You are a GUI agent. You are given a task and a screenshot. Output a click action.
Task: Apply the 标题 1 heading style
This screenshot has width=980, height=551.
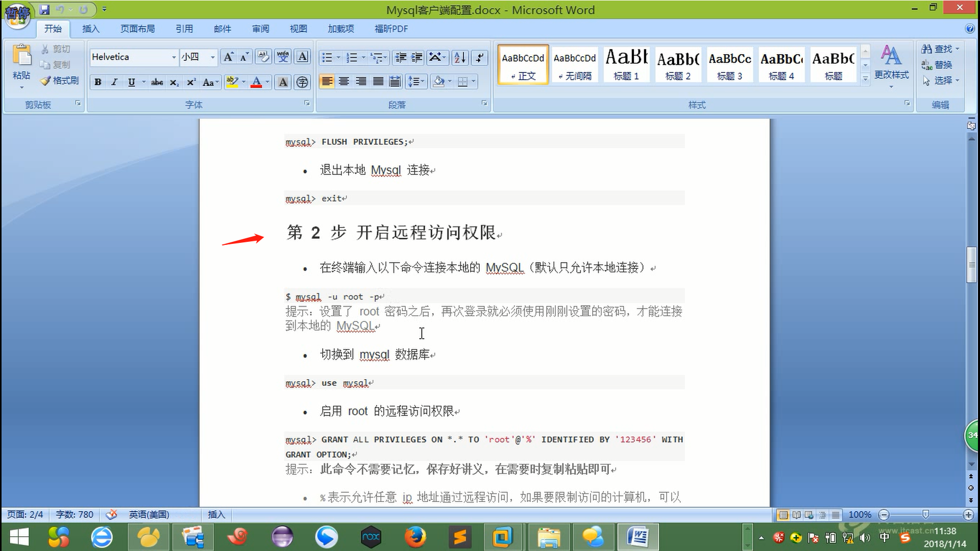(x=626, y=64)
